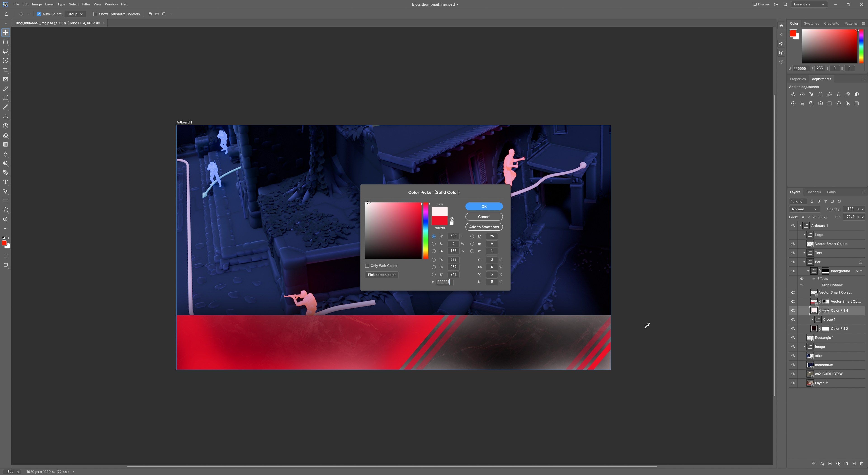The width and height of the screenshot is (868, 475).
Task: Collapse the Image layer group
Action: tap(804, 347)
